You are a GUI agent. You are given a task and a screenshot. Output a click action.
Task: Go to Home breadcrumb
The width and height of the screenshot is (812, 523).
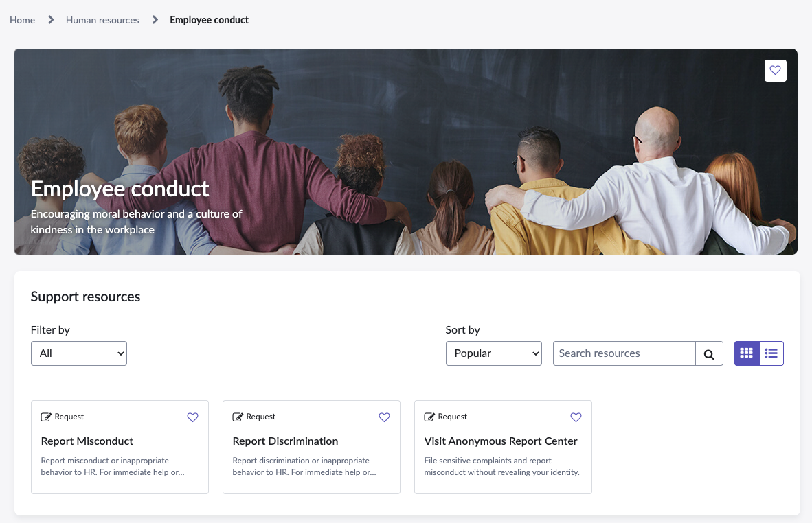[x=22, y=20]
